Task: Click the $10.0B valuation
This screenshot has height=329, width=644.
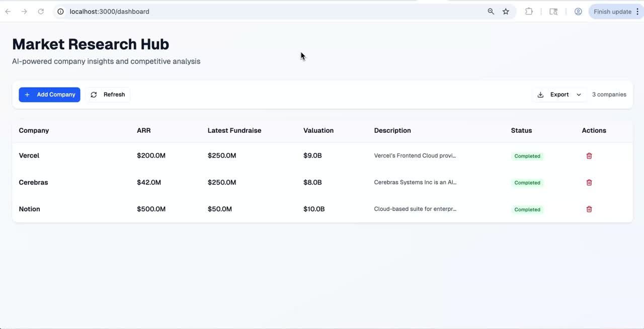Action: [x=314, y=209]
